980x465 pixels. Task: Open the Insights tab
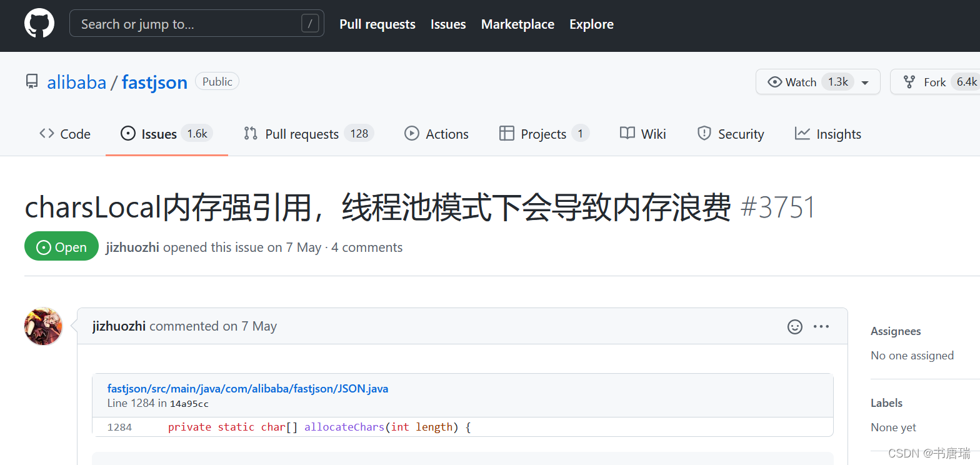coord(828,134)
